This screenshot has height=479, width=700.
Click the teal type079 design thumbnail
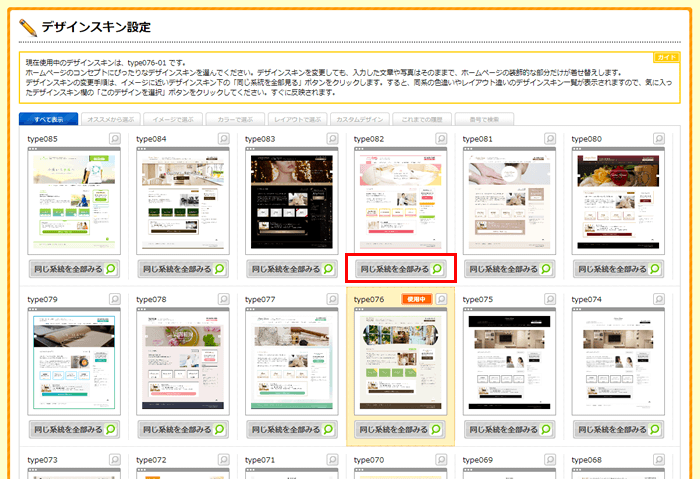tap(74, 362)
